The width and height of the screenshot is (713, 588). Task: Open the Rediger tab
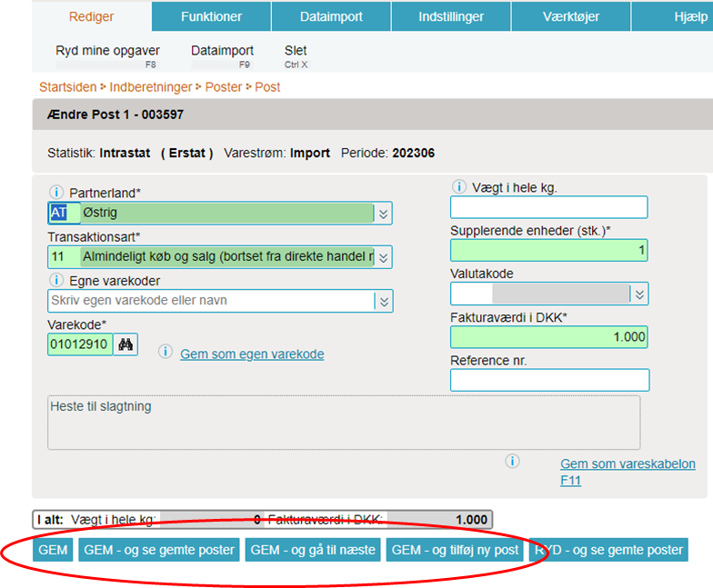click(91, 16)
